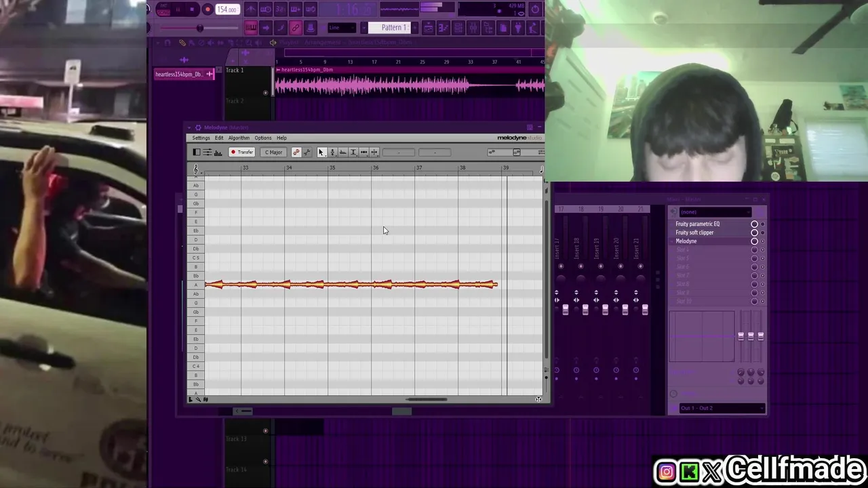Viewport: 868px width, 488px height.
Task: Open the C Major scale selector
Action: pos(273,152)
